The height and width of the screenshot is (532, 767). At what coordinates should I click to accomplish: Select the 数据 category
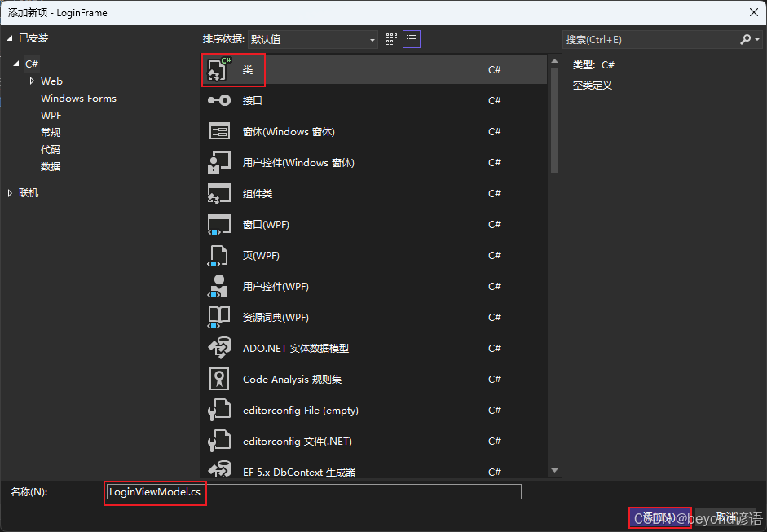tap(51, 167)
